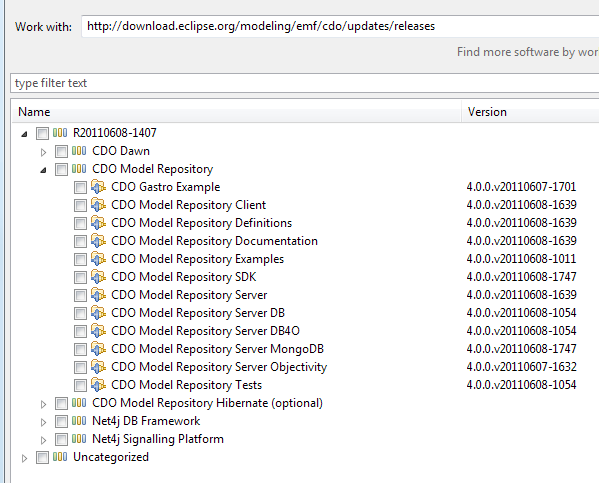The width and height of the screenshot is (599, 483).
Task: Expand the Net4j Signalling Platform node
Action: 43,440
